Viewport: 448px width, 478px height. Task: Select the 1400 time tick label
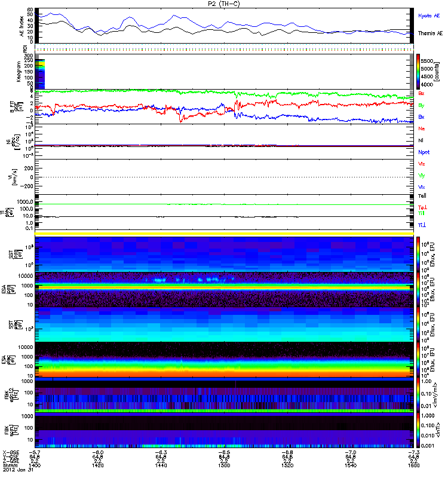35,465
